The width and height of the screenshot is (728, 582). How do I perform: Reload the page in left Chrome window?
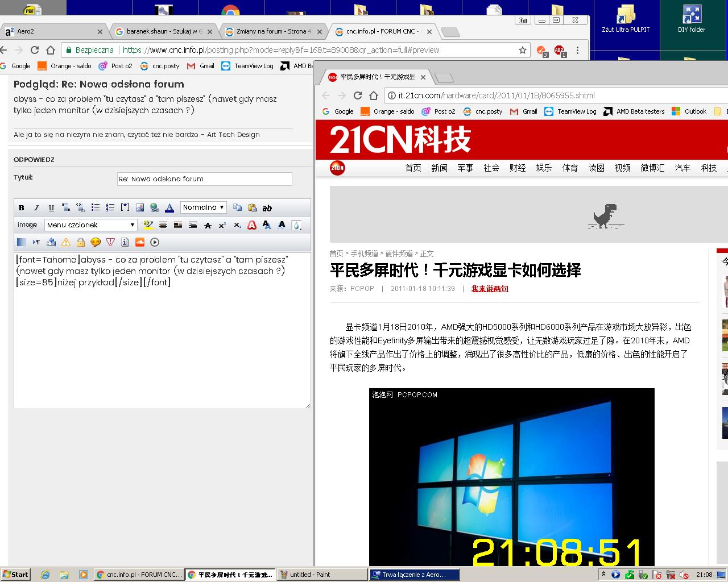click(x=35, y=50)
